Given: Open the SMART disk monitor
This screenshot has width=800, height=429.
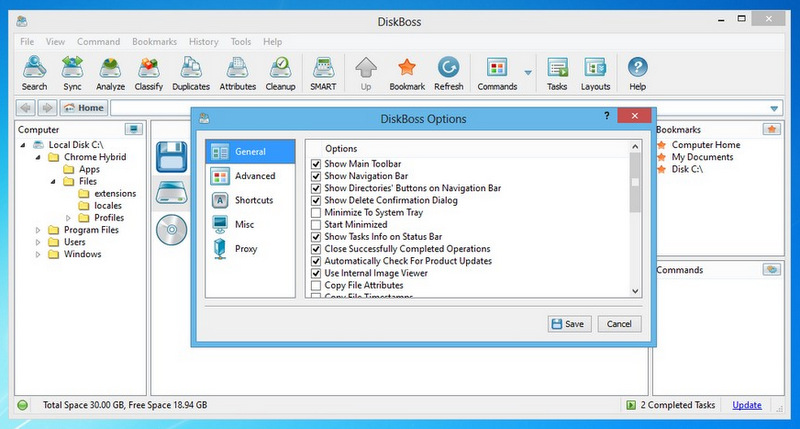Looking at the screenshot, I should [x=323, y=73].
